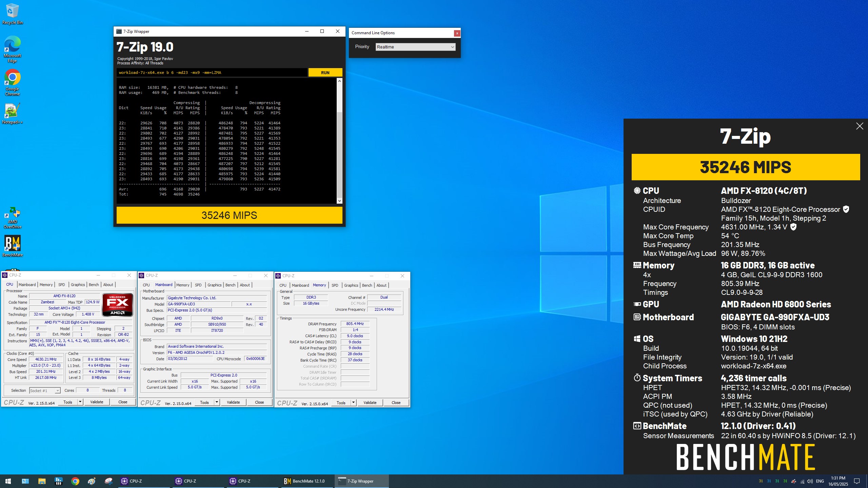
Task: Click the BIOS Date value 03/30/2012
Action: [190, 359]
